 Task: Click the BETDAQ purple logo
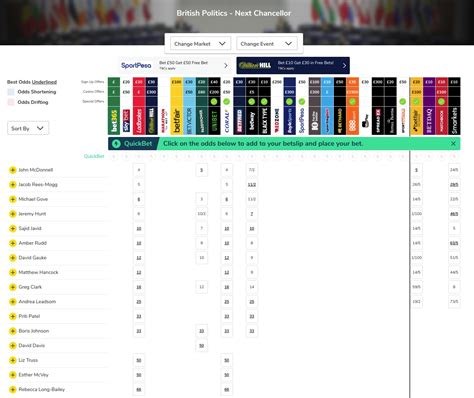429,121
